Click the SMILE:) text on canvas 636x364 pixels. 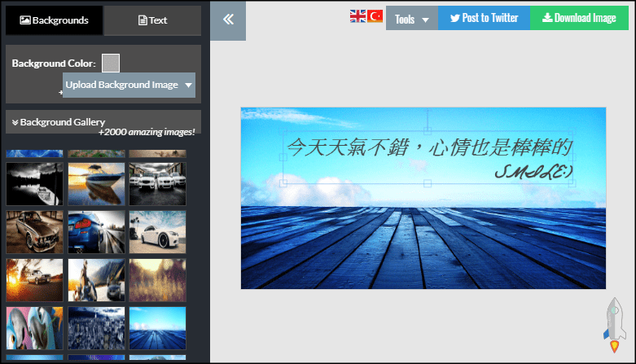point(533,172)
